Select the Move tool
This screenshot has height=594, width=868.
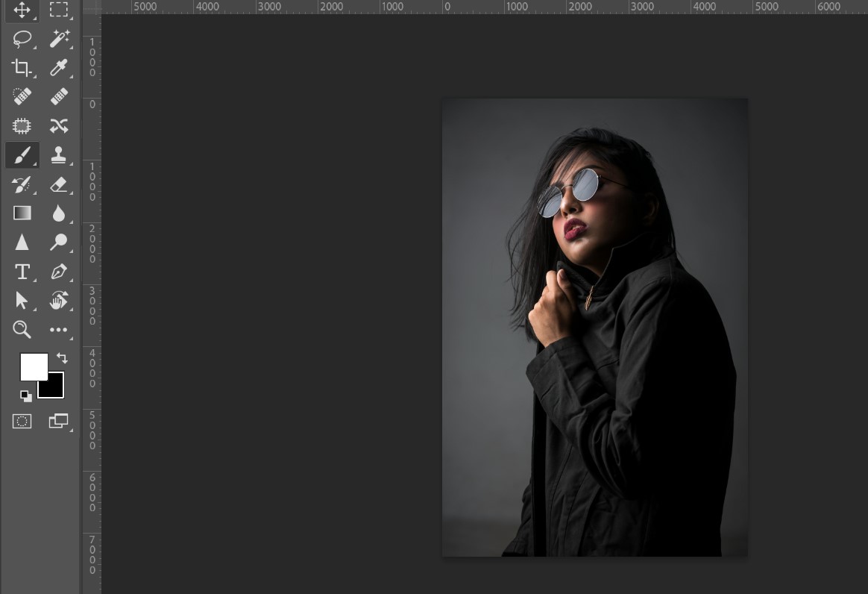22,10
